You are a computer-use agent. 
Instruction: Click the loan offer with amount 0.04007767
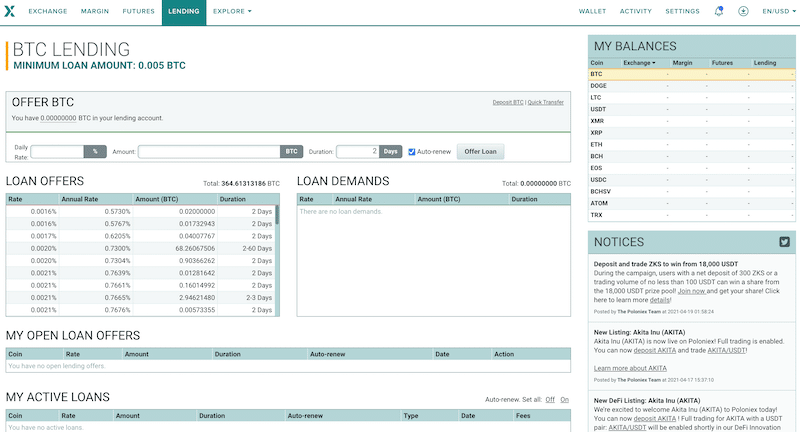[x=140, y=236]
